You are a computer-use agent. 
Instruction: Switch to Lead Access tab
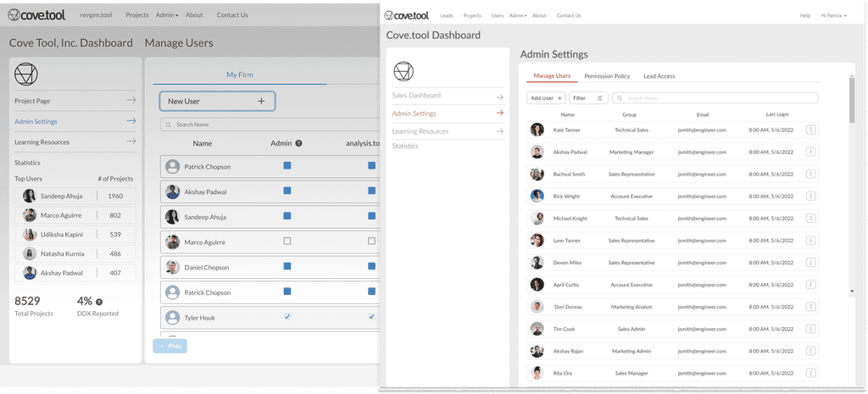tap(659, 75)
